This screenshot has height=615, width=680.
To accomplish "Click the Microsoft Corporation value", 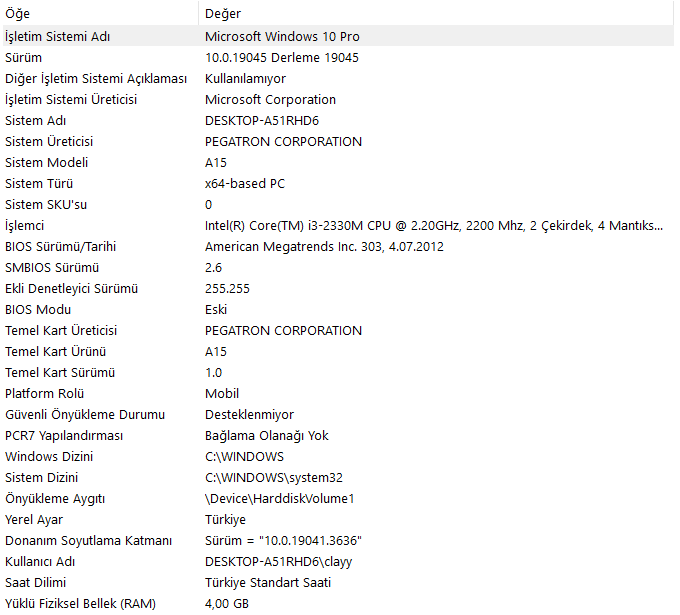I will pos(270,100).
